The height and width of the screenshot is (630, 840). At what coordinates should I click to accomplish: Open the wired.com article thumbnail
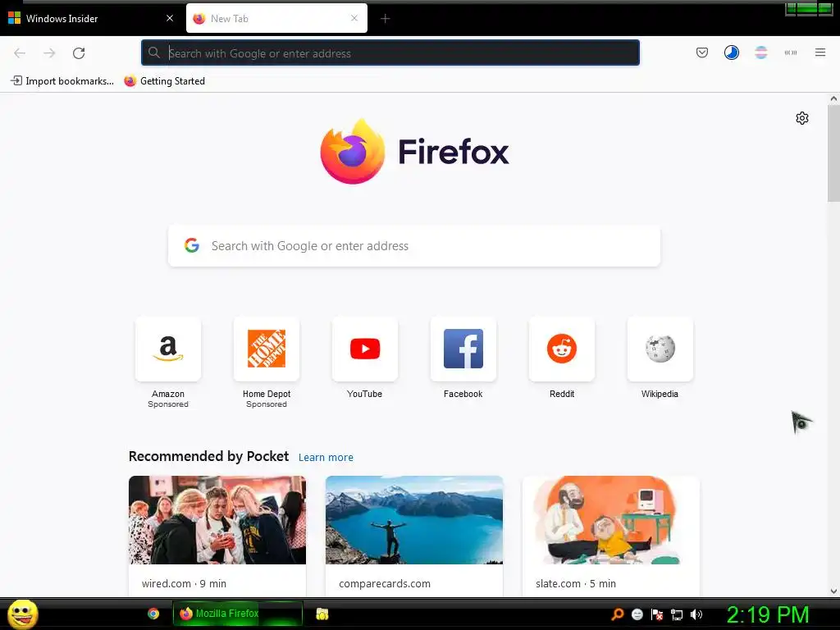(x=217, y=519)
